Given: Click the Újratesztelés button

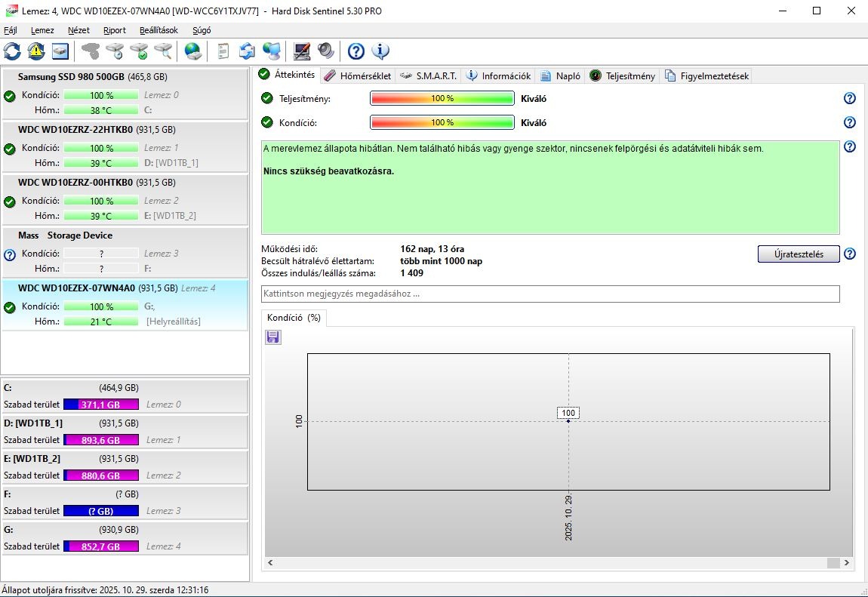Looking at the screenshot, I should click(x=799, y=254).
